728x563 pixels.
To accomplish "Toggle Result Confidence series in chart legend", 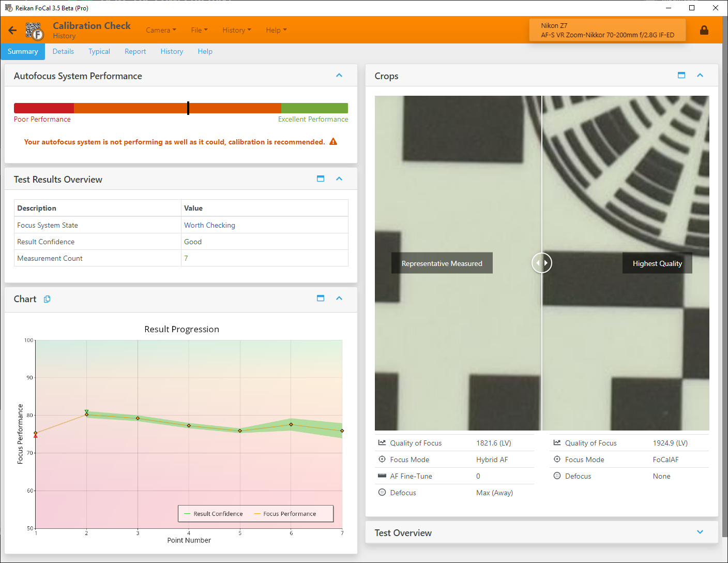I will coord(213,514).
